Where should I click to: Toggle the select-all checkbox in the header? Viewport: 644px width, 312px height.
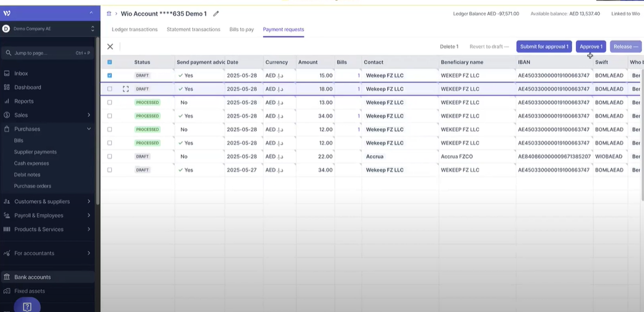coord(110,62)
